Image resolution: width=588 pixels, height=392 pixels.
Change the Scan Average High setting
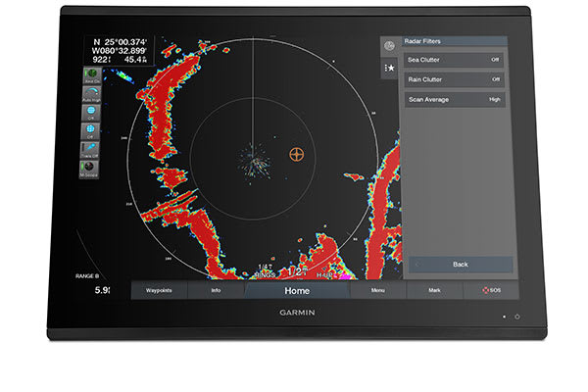pos(455,99)
